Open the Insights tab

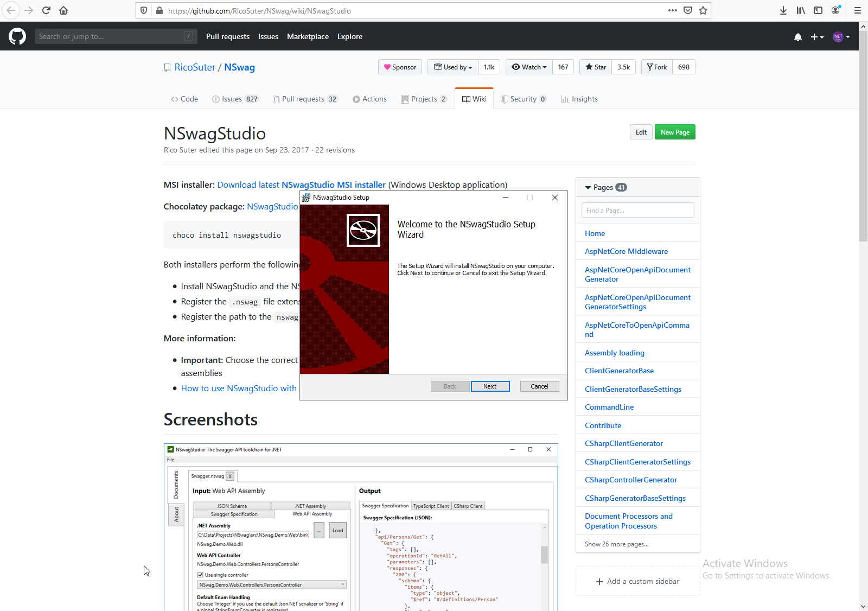coord(579,99)
